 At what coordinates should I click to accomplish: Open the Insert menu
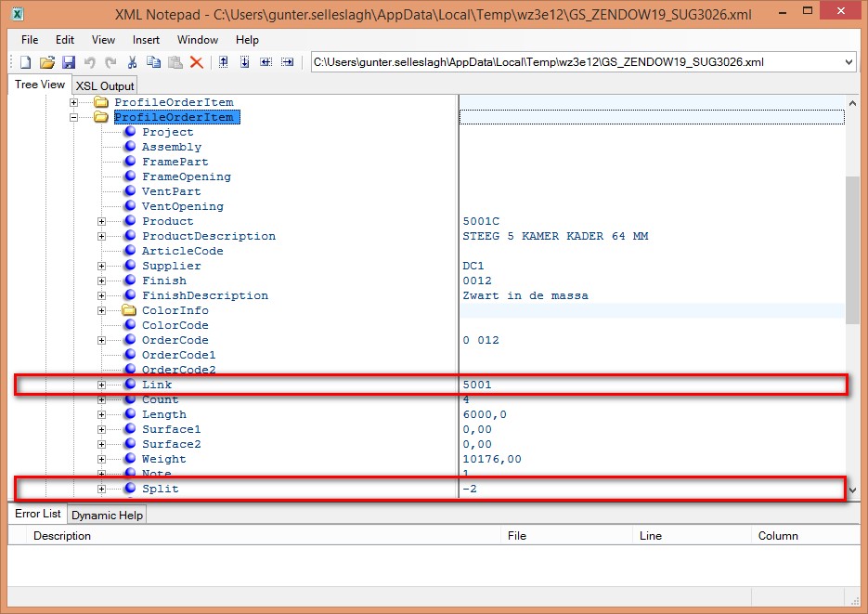pyautogui.click(x=146, y=40)
